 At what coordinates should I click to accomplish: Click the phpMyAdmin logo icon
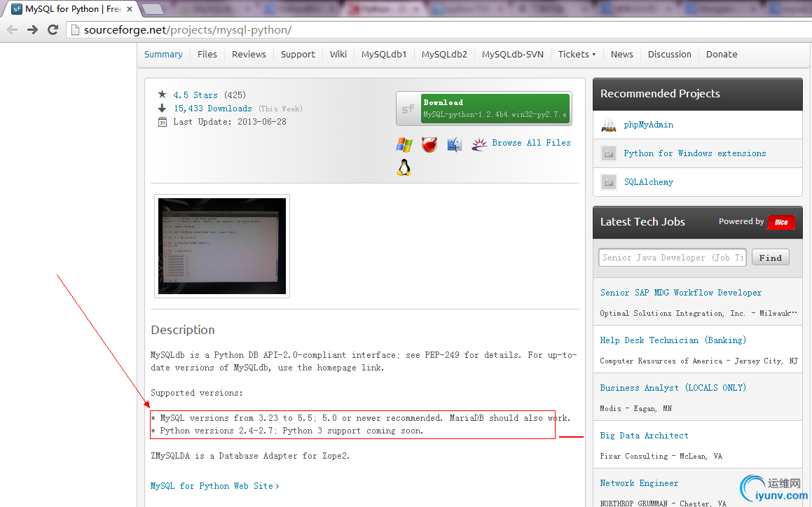pyautogui.click(x=609, y=125)
